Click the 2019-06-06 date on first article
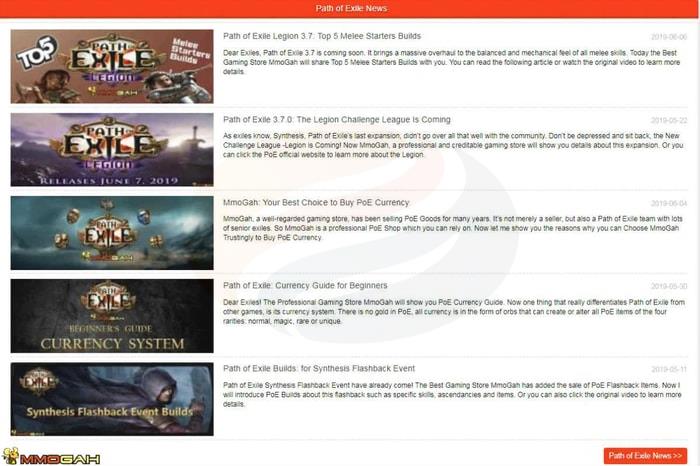 [x=670, y=36]
